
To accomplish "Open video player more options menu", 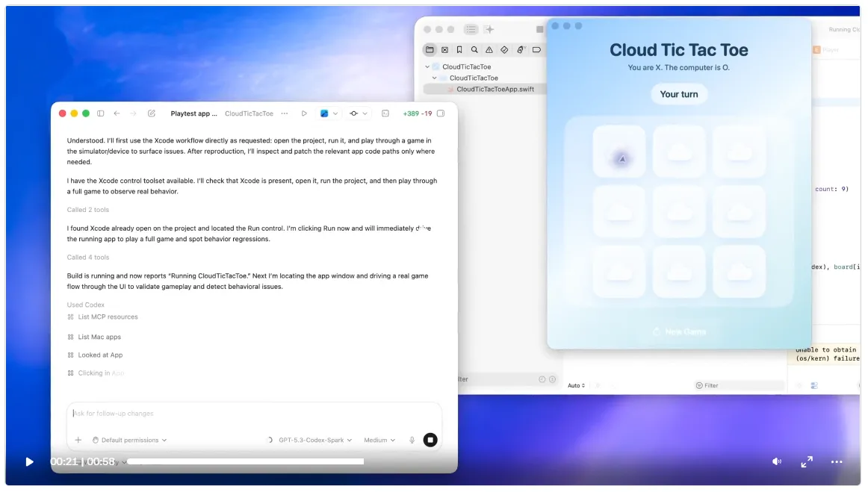I will coord(837,461).
